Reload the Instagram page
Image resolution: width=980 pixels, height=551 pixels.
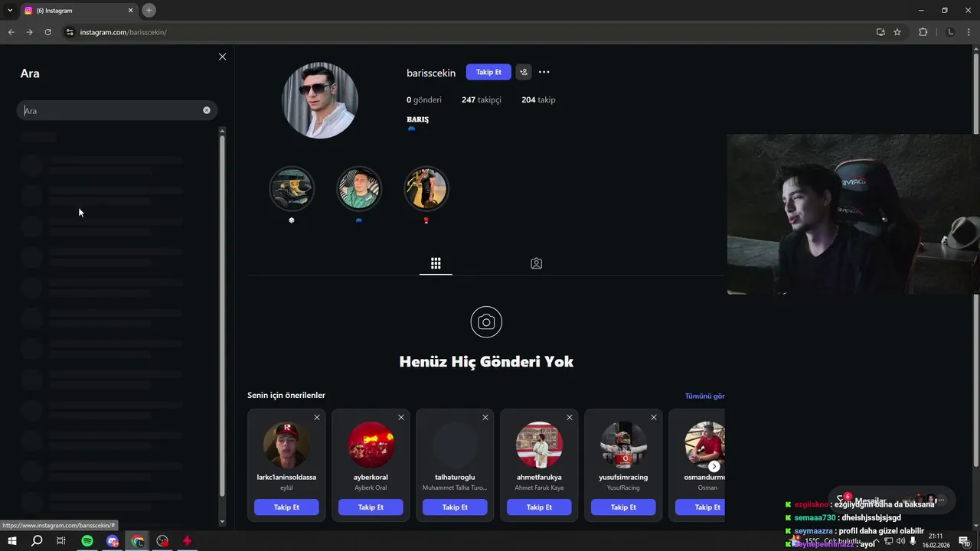[x=47, y=32]
